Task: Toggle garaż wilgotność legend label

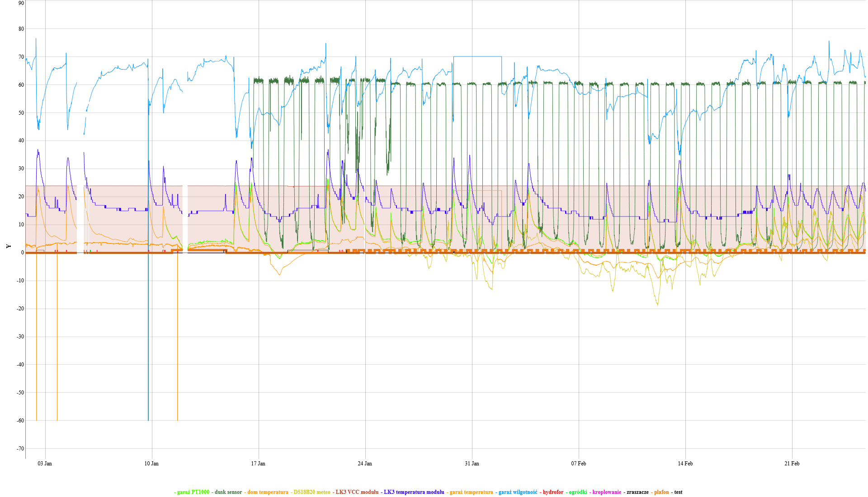Action: (518, 492)
